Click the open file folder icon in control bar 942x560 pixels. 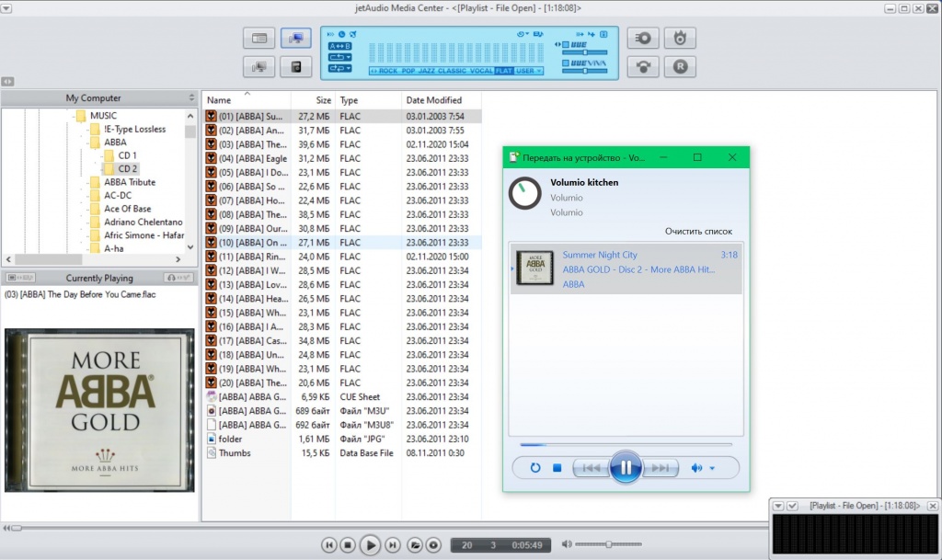[415, 545]
